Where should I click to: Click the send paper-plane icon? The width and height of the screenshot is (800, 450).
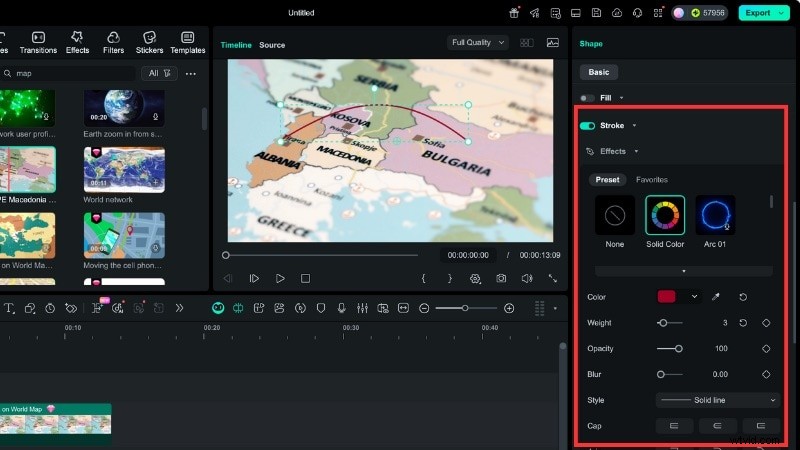(535, 13)
